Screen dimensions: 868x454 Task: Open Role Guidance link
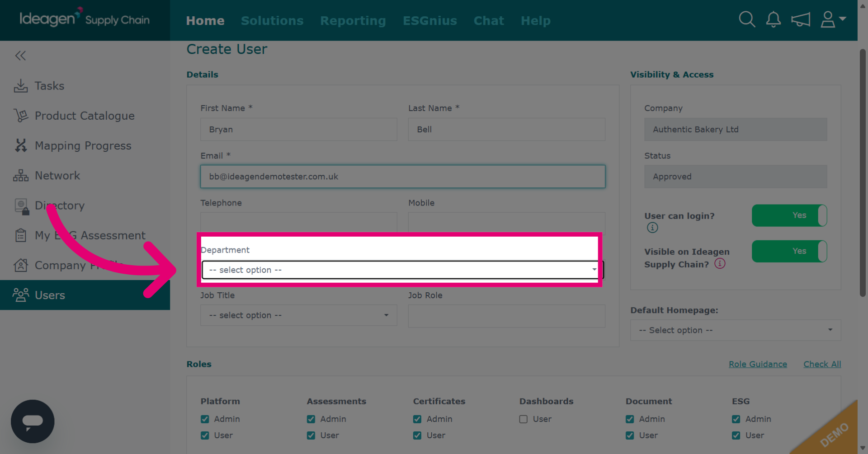click(758, 364)
